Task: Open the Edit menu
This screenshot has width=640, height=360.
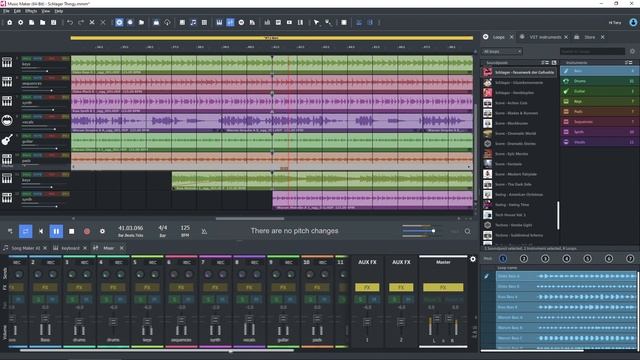Action: click(x=17, y=11)
